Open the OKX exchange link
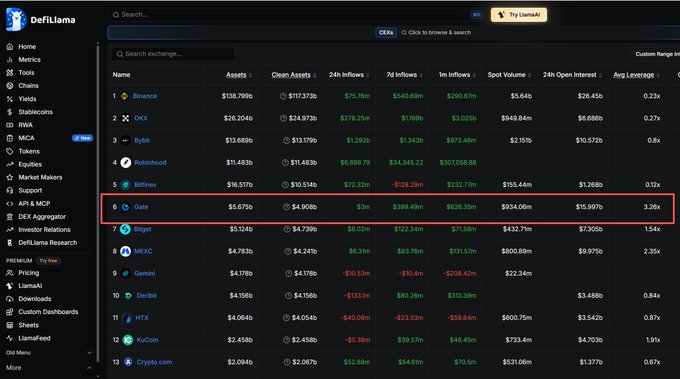 click(x=141, y=118)
